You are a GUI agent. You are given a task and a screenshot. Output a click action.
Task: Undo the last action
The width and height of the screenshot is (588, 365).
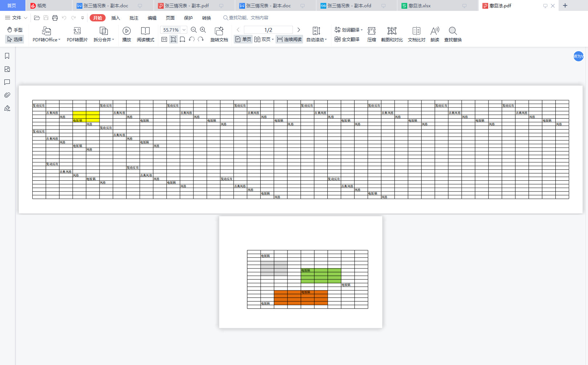pos(64,18)
